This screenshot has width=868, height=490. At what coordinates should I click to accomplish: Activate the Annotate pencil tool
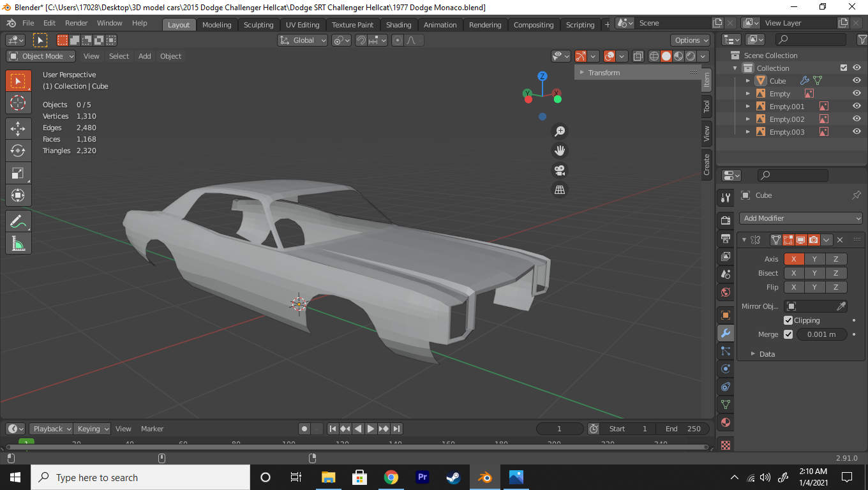click(x=18, y=221)
